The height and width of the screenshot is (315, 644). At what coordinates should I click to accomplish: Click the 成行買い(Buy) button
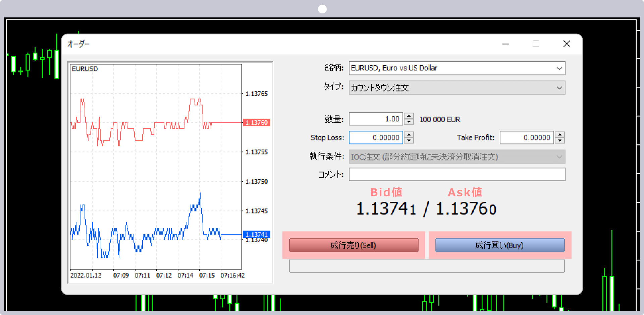pyautogui.click(x=500, y=245)
